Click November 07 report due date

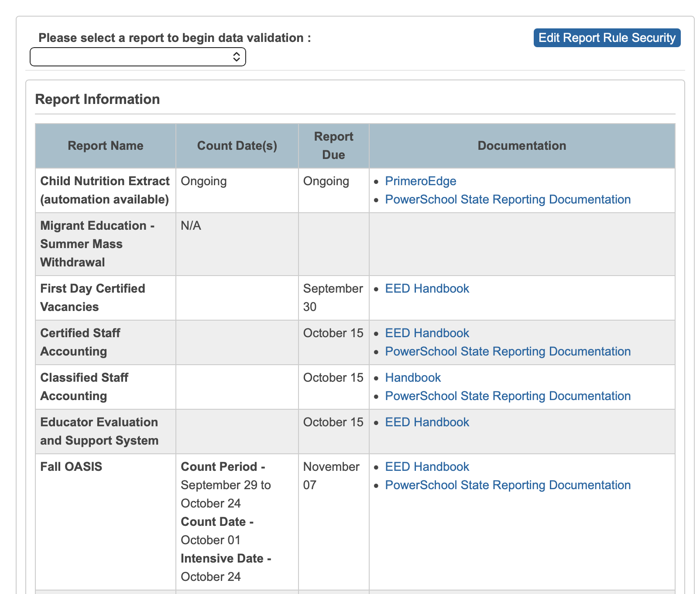tap(331, 476)
